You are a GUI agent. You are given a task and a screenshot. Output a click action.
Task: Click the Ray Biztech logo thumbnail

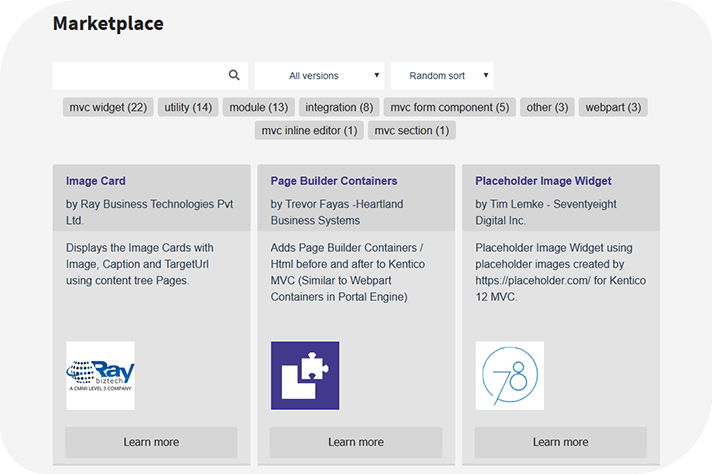100,375
